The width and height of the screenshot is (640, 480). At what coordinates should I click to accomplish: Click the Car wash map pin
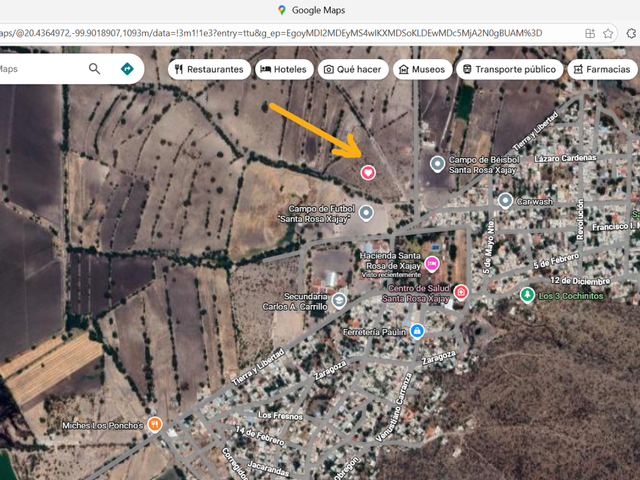505,201
